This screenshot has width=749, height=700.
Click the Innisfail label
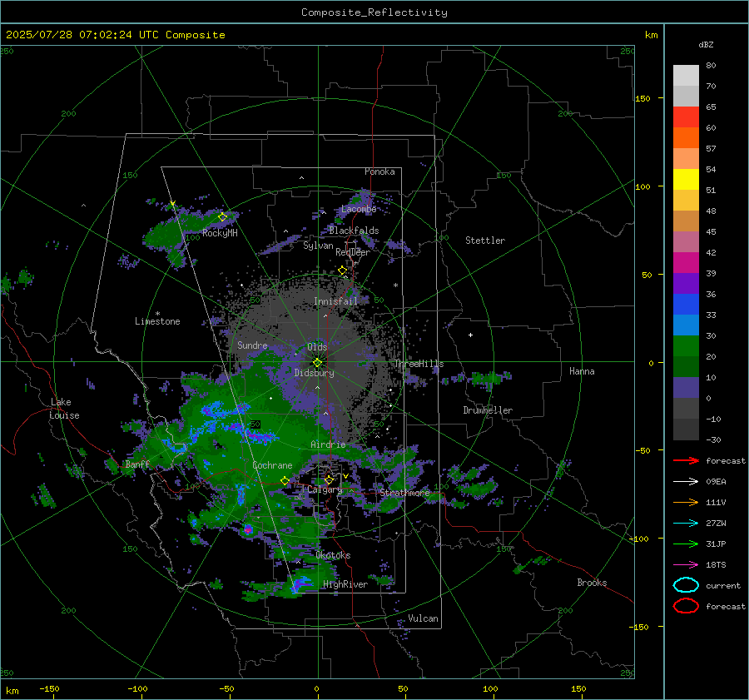336,301
